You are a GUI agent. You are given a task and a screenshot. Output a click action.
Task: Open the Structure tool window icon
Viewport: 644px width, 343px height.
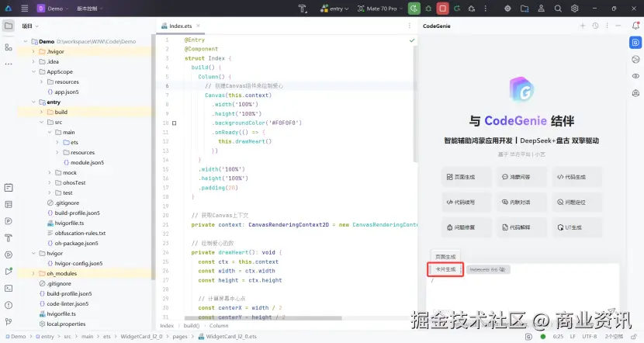click(x=9, y=47)
